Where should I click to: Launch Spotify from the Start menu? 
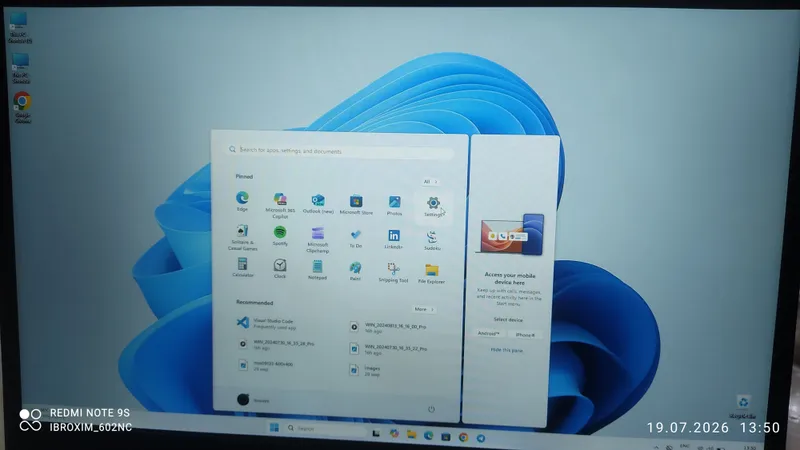[280, 236]
